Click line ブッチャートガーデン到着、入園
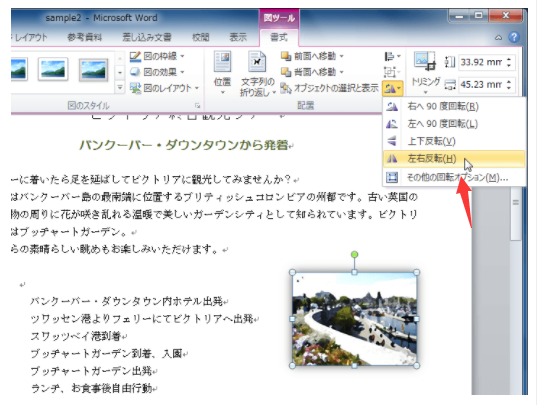 [x=106, y=353]
